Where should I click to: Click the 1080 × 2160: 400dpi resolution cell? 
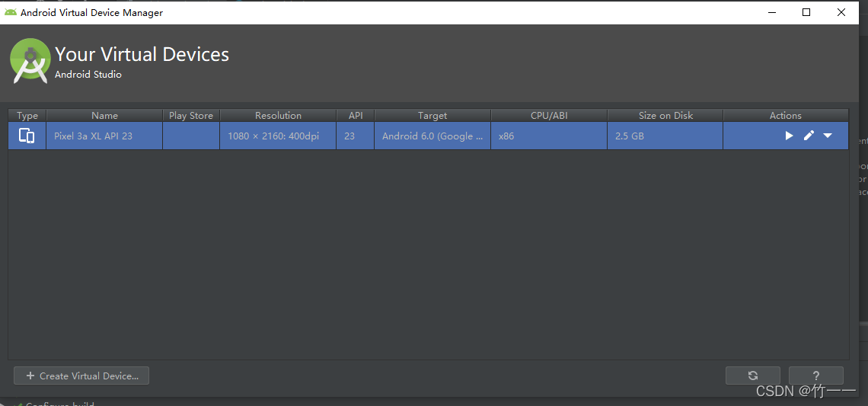click(278, 136)
